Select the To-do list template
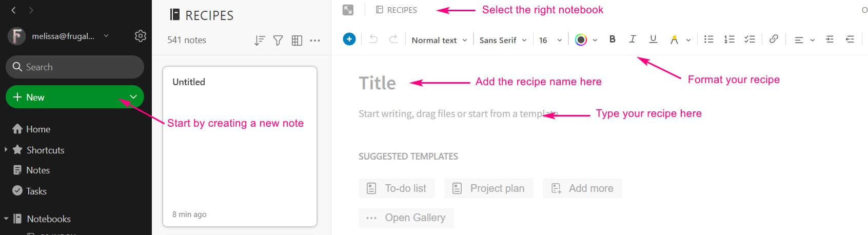This screenshot has height=235, width=868. tap(397, 188)
